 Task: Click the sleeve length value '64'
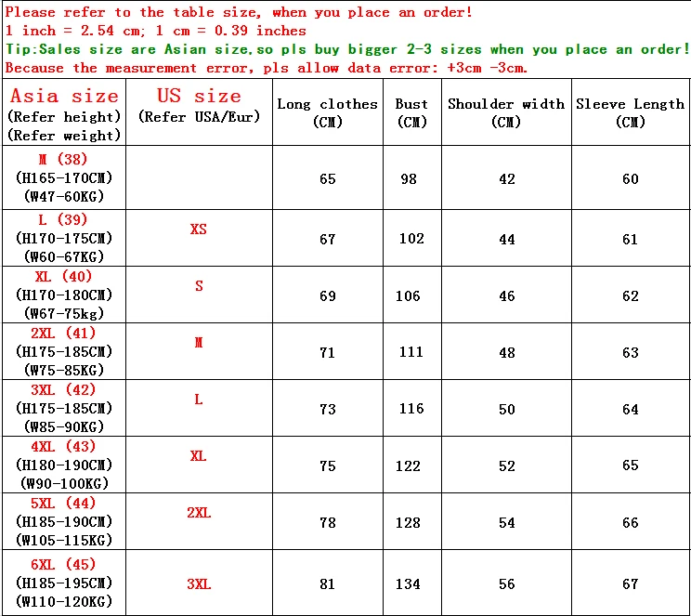(631, 409)
